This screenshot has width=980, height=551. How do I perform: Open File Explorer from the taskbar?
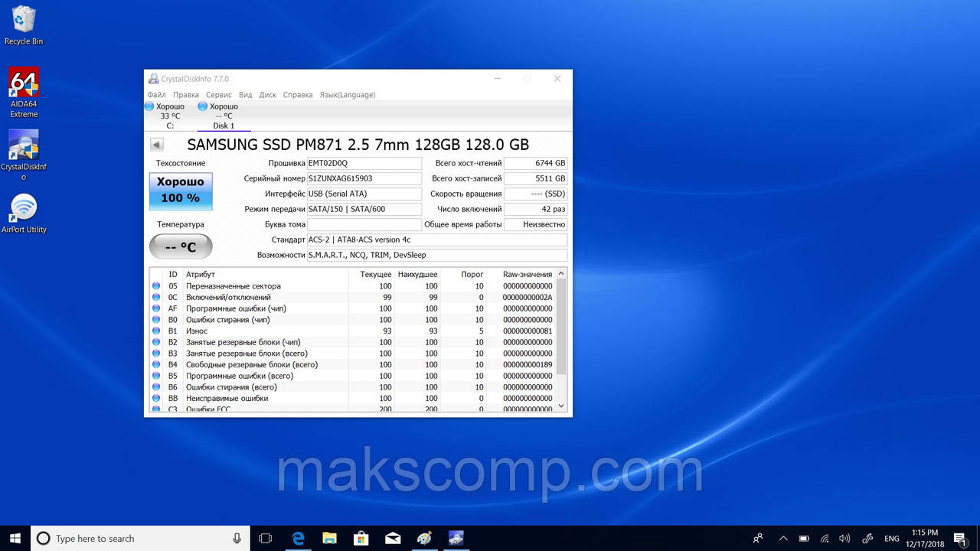click(329, 538)
